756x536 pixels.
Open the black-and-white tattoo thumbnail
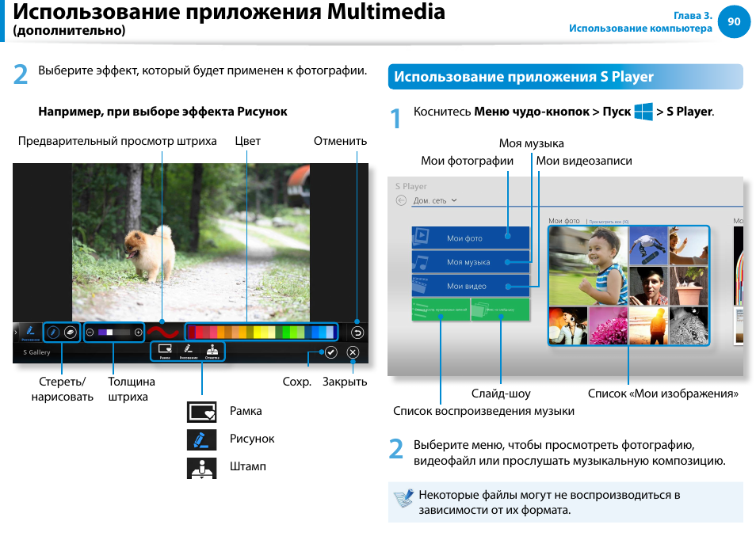point(689,325)
